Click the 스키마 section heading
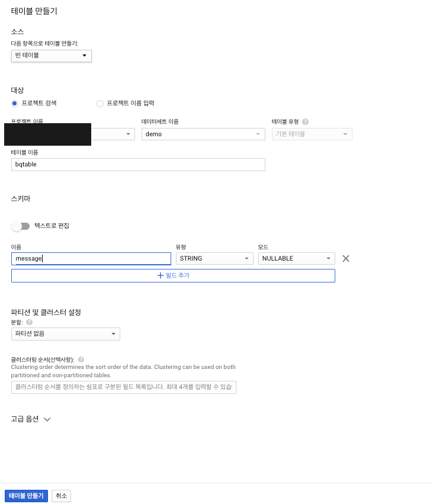The width and height of the screenshot is (433, 504). [x=21, y=198]
